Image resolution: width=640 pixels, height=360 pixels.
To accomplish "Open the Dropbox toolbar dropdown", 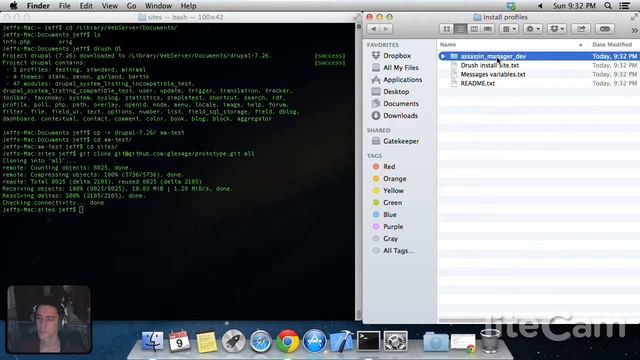I will tap(557, 29).
